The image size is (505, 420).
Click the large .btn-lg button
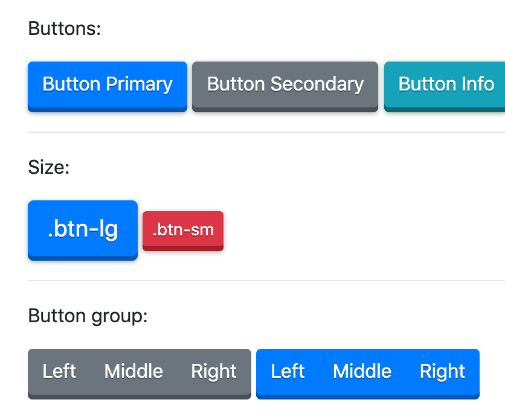click(x=83, y=230)
